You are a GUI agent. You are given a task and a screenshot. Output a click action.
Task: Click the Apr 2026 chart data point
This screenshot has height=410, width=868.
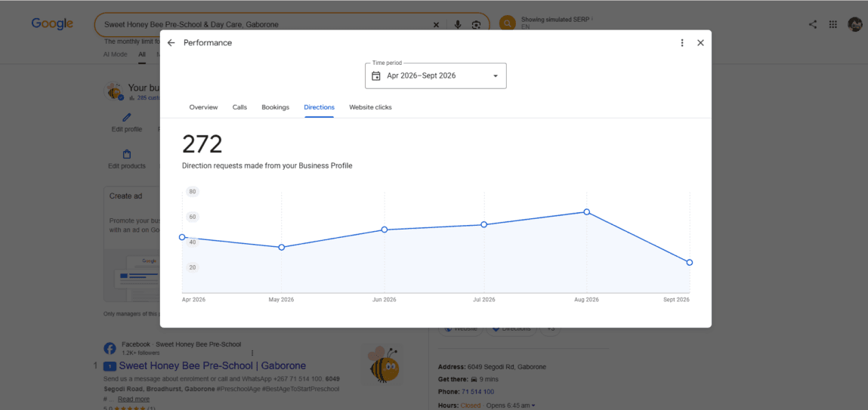[182, 237]
